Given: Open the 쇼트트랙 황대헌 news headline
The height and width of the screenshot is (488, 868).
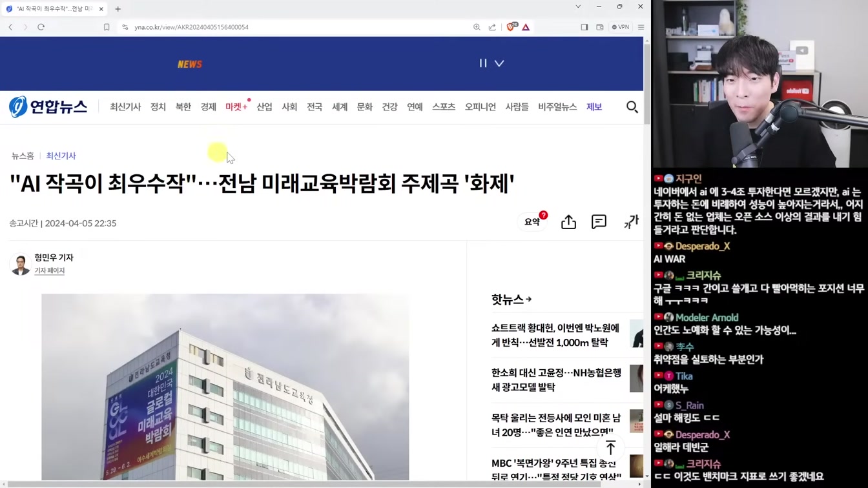Looking at the screenshot, I should (555, 335).
